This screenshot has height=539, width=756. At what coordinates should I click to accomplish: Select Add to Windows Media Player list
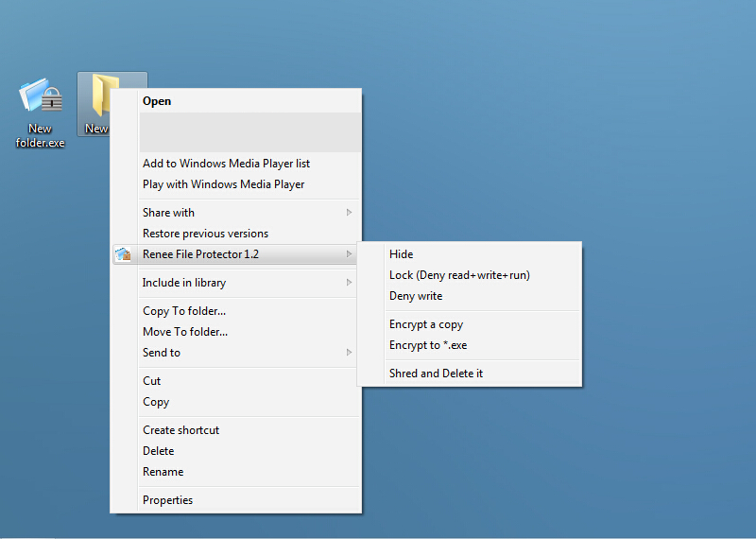click(226, 164)
